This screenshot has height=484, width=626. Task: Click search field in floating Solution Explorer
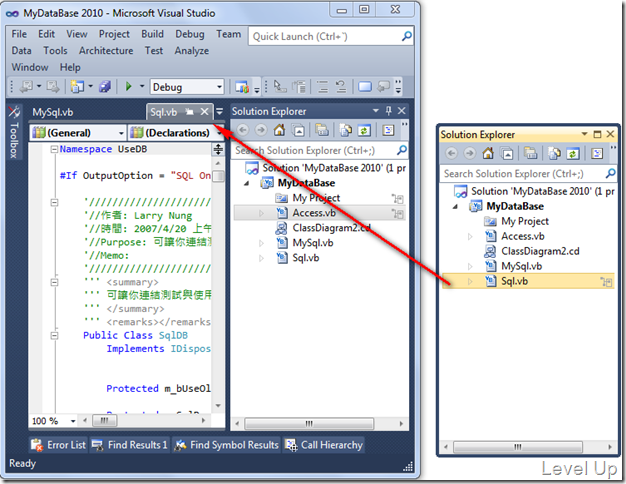(529, 174)
